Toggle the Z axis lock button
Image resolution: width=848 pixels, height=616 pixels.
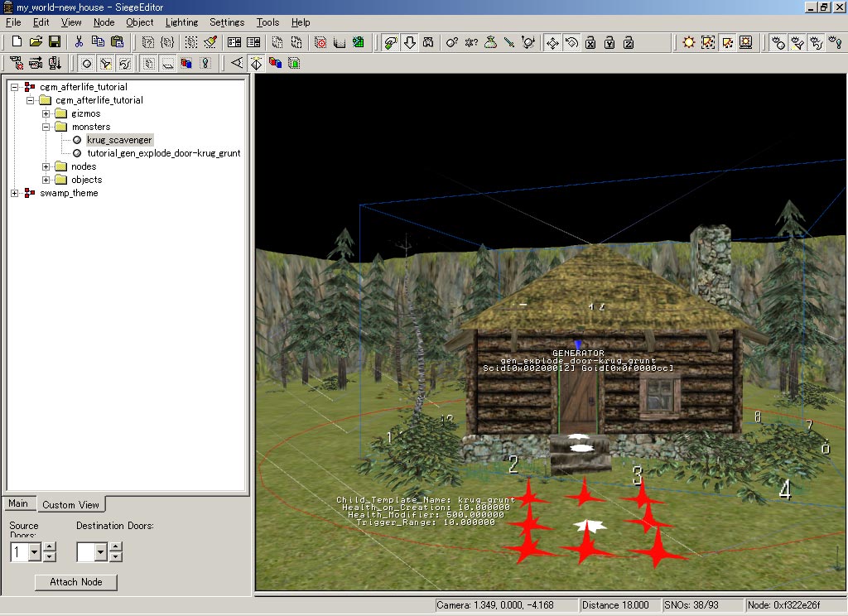[628, 42]
